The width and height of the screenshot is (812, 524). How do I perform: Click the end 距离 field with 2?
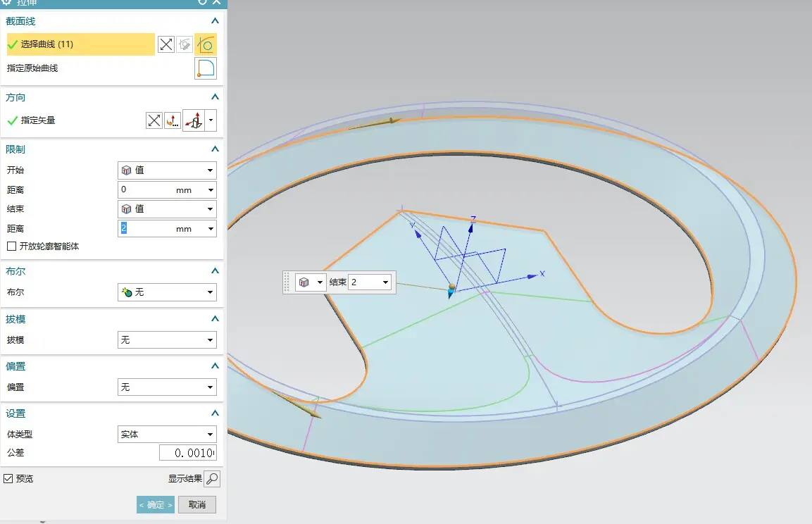(161, 229)
